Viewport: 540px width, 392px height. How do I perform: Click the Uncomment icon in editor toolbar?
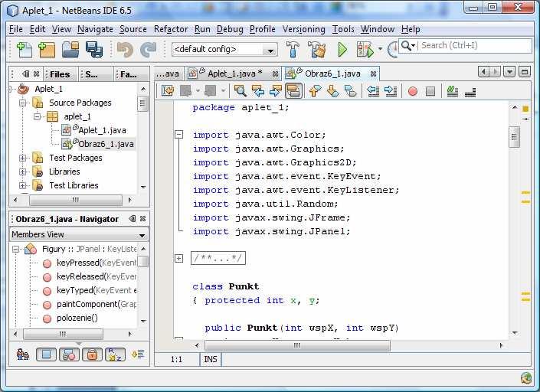pos(470,92)
